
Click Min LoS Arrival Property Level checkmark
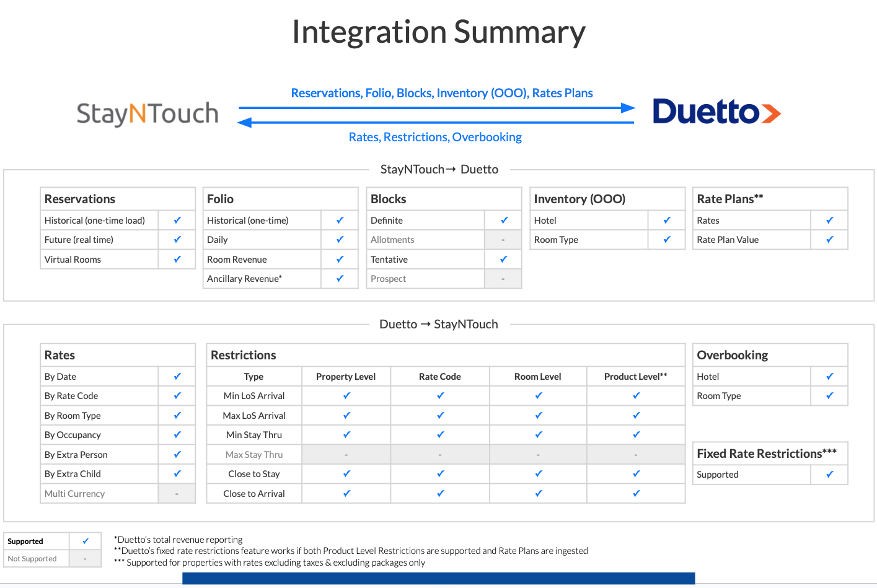pos(346,395)
